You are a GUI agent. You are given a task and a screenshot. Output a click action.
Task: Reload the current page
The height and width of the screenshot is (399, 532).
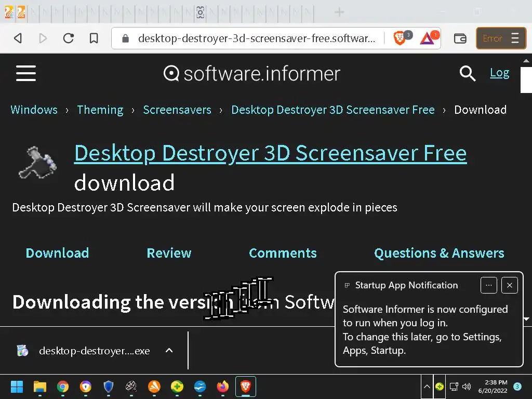click(x=68, y=38)
